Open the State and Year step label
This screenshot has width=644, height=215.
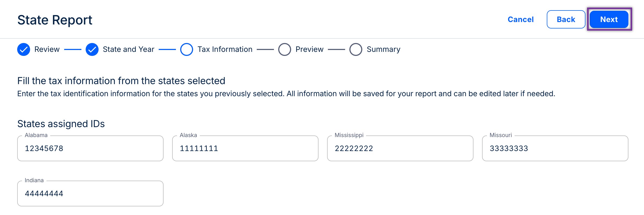point(128,49)
